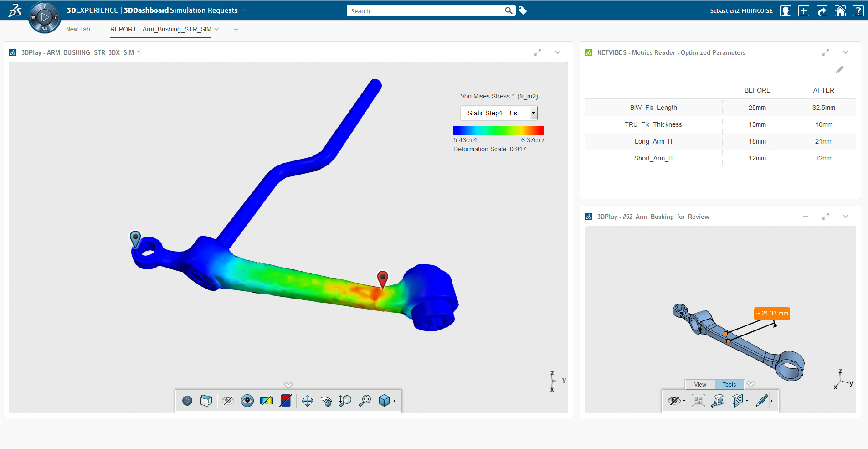
Task: Toggle the red-blue min-max display icon
Action: pyautogui.click(x=286, y=401)
